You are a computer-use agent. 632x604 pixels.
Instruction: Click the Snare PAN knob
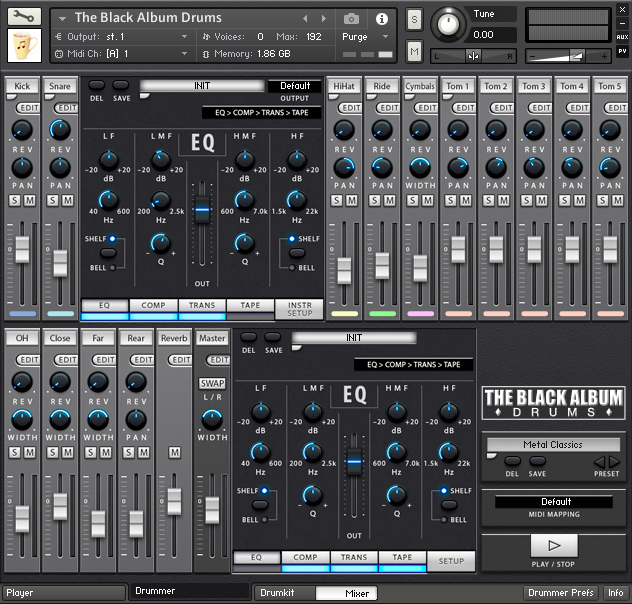[60, 168]
